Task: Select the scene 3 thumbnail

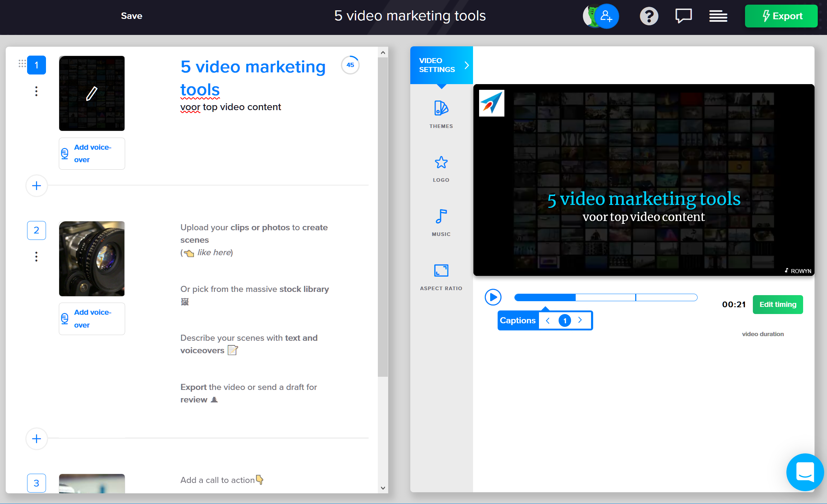Action: [x=92, y=484]
